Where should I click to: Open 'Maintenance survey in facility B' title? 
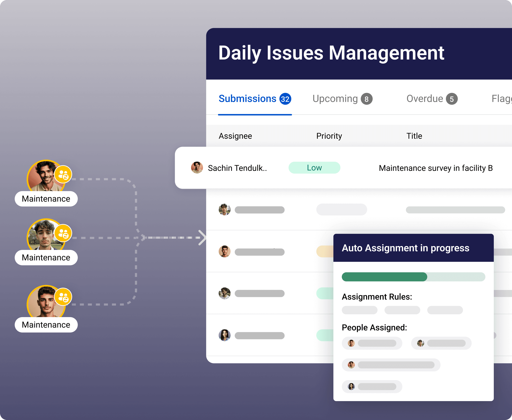click(x=435, y=168)
